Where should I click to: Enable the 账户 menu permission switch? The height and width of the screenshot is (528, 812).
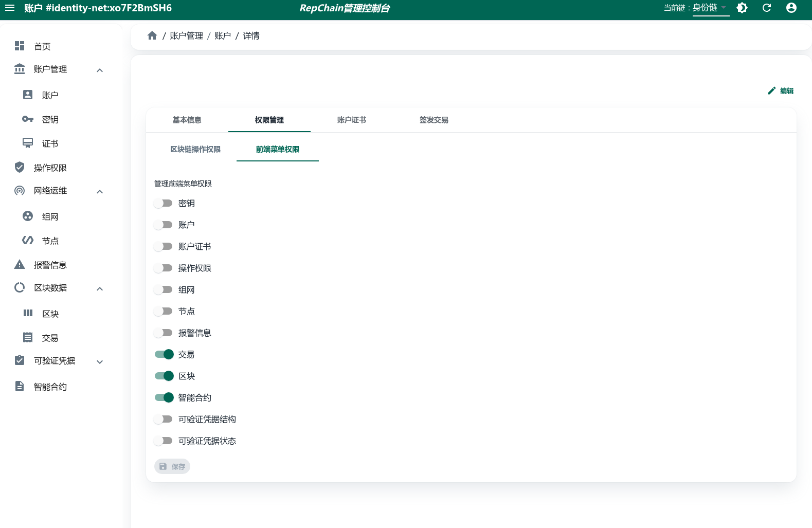click(x=164, y=225)
